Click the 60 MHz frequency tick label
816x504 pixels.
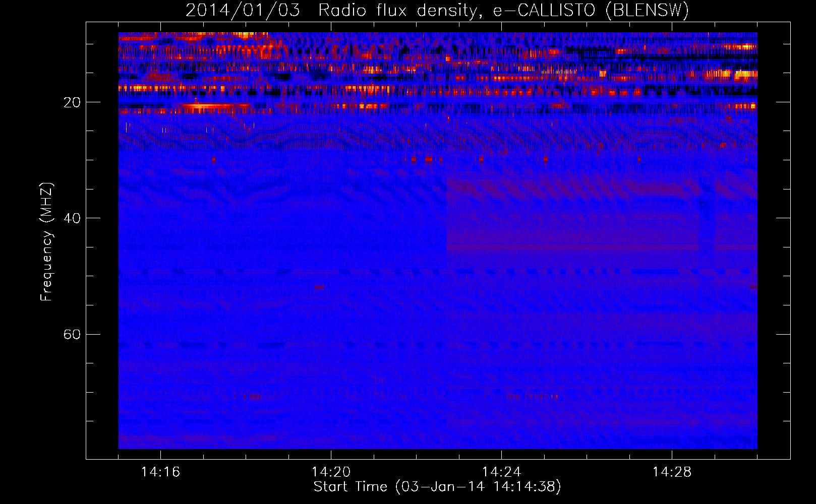(x=72, y=334)
